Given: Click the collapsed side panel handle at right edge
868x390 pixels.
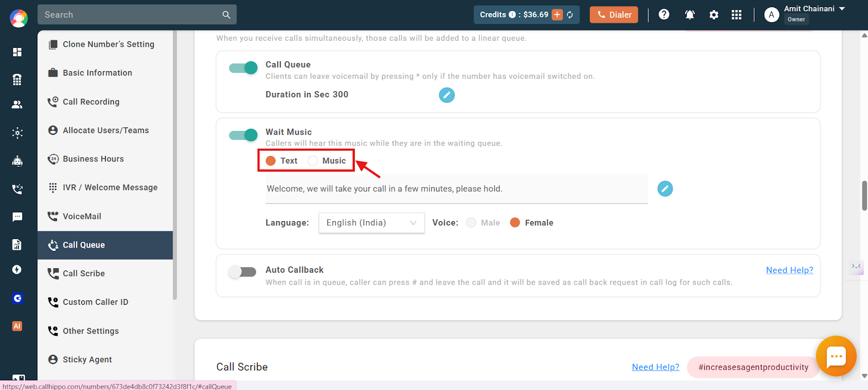Looking at the screenshot, I should tap(856, 267).
